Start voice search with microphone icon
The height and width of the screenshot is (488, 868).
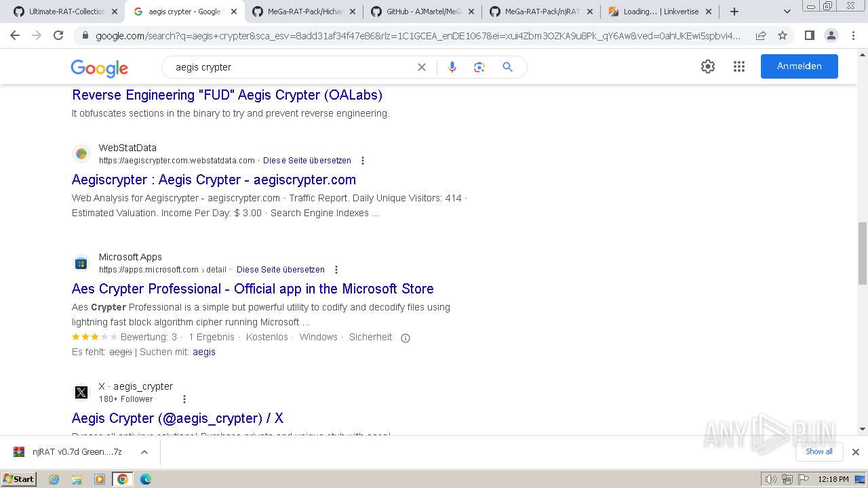(x=452, y=67)
